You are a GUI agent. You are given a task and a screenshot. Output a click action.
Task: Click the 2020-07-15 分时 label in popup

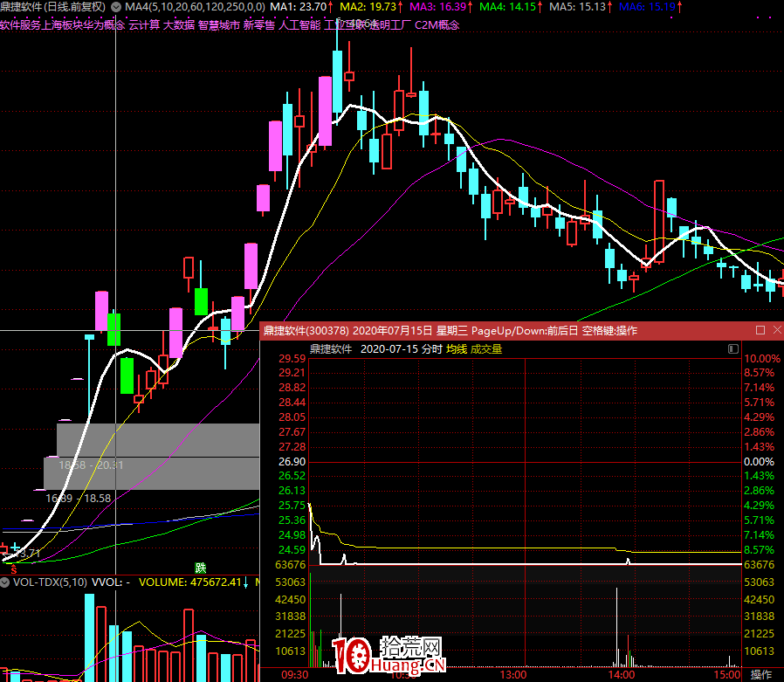point(402,349)
